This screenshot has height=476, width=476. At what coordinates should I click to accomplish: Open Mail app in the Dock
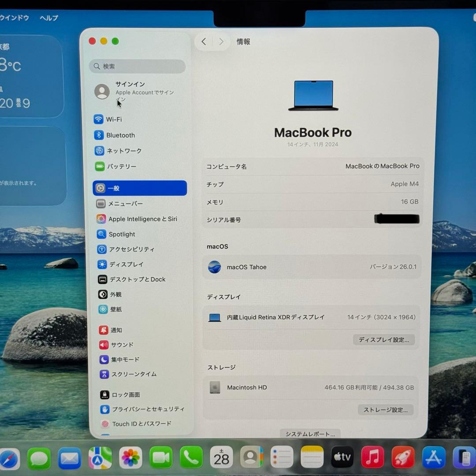click(70, 458)
